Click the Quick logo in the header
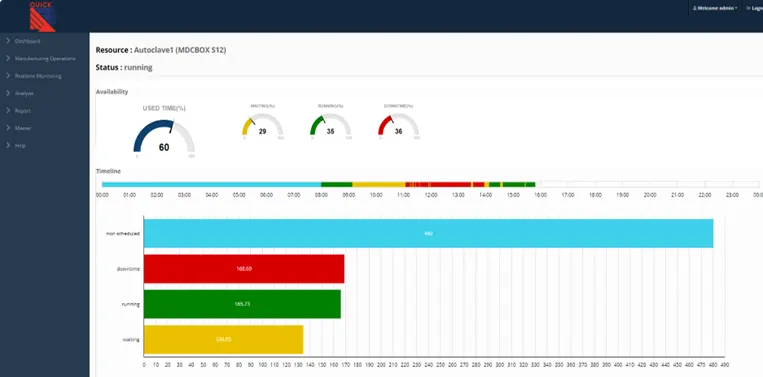763x377 pixels. (x=42, y=17)
